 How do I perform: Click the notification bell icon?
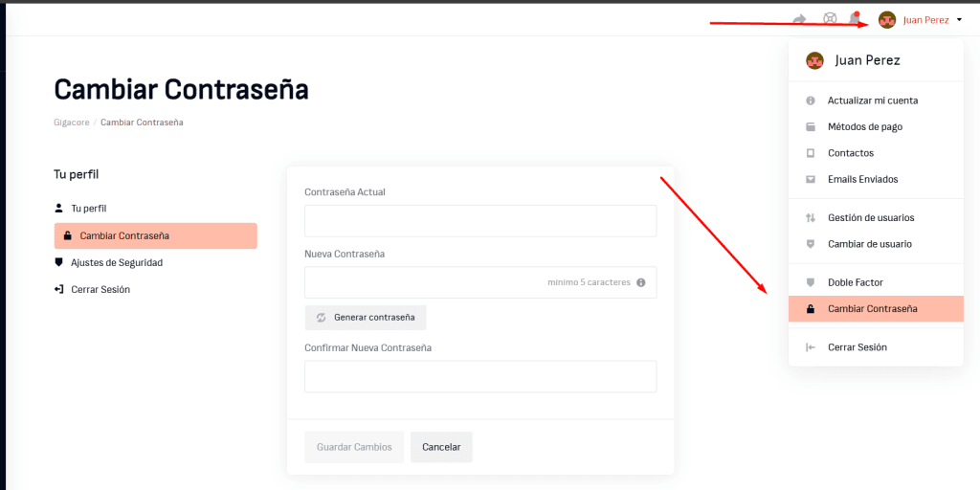coord(854,19)
